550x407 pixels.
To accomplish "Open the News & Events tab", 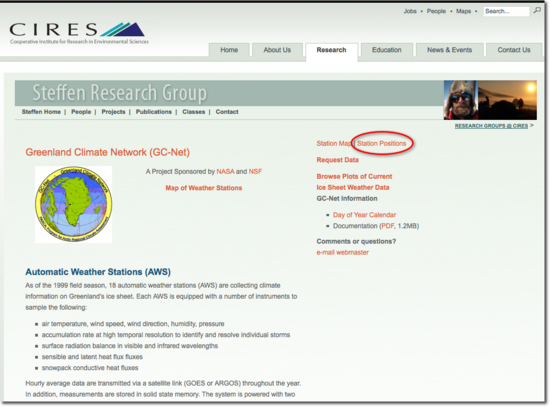I will (449, 50).
